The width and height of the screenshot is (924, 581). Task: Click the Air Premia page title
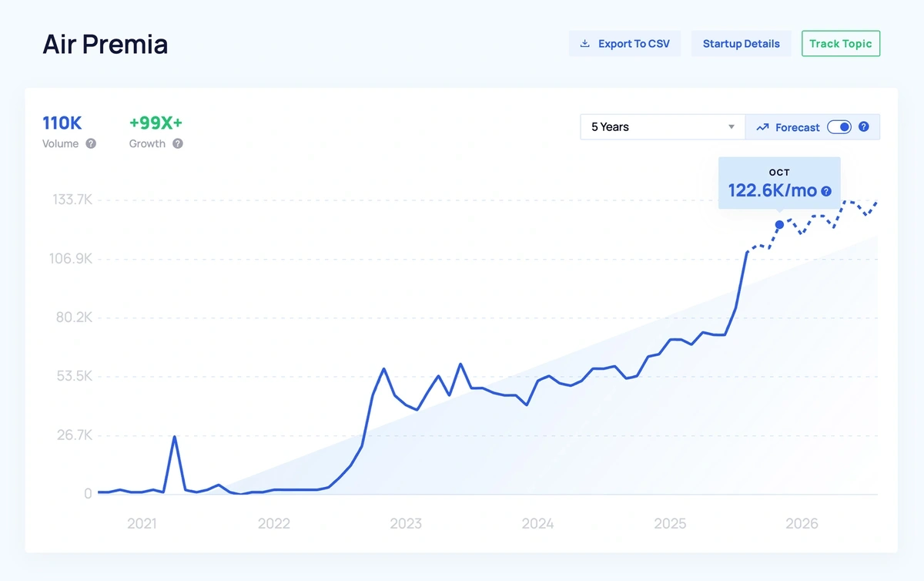(x=105, y=45)
